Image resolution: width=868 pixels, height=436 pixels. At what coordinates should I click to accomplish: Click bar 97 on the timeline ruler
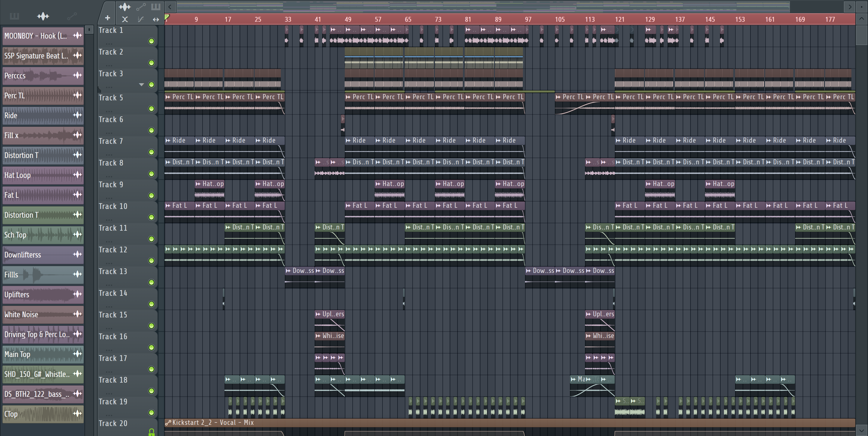(x=528, y=20)
